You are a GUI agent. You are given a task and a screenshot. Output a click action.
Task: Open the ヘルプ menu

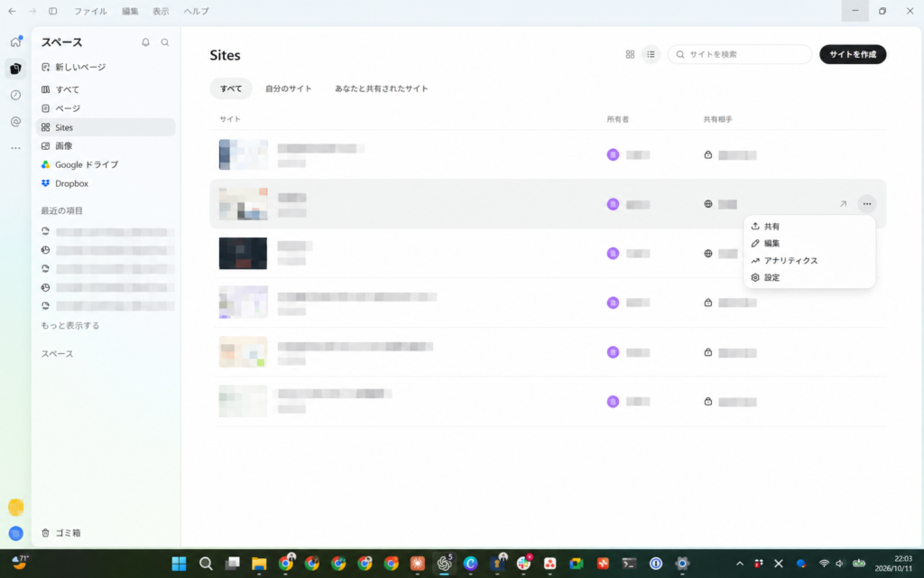pyautogui.click(x=196, y=11)
